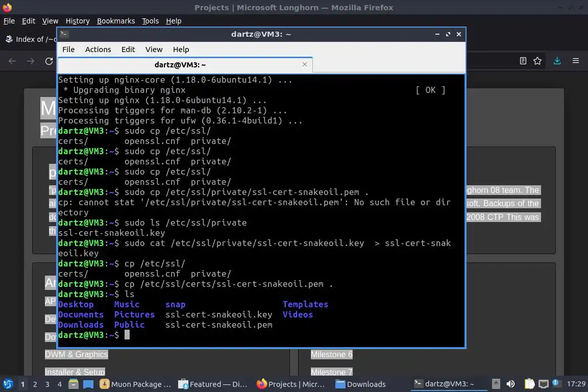Switch to Projects Firefox taskbar entry
The height and width of the screenshot is (392, 588).
291,384
